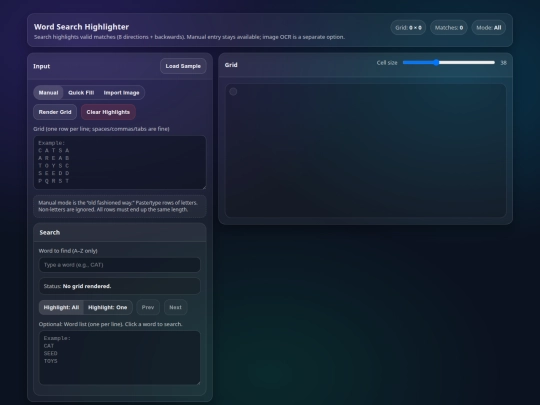Enable Highlight: All mode

click(x=61, y=307)
